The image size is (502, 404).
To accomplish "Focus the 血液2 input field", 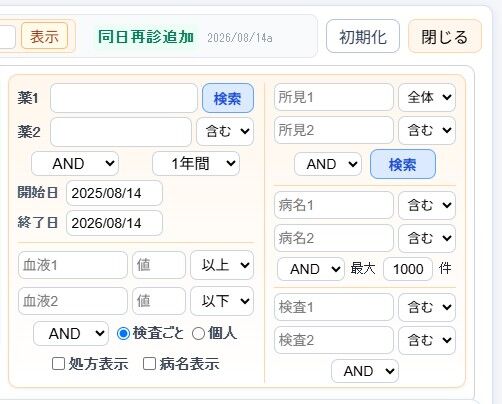I will coord(73,301).
